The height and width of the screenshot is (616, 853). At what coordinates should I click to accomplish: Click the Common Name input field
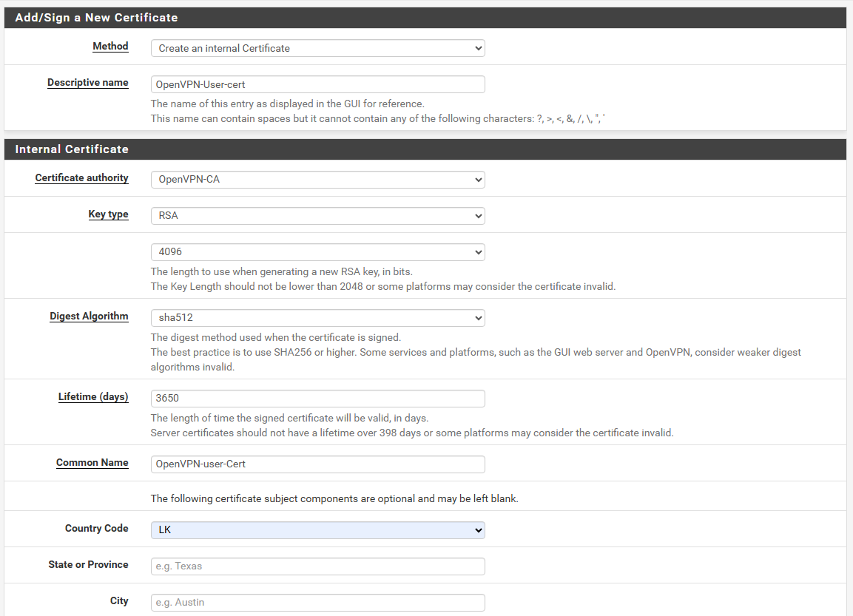(x=317, y=464)
